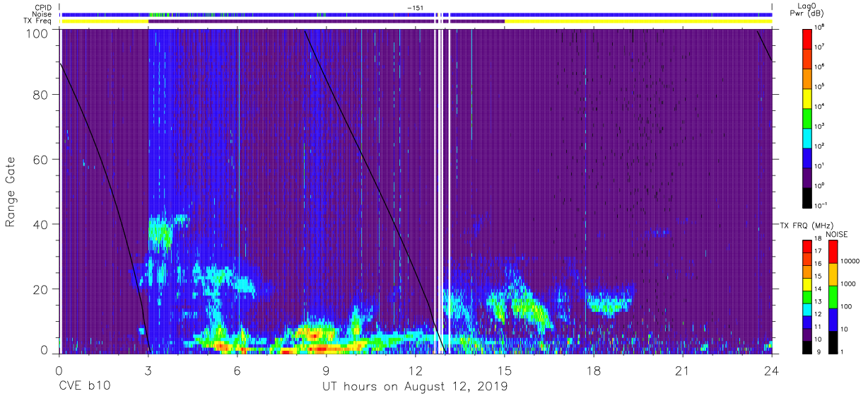Select the yellow segment of the power colorbar
The width and height of the screenshot is (868, 401).
pyautogui.click(x=807, y=98)
